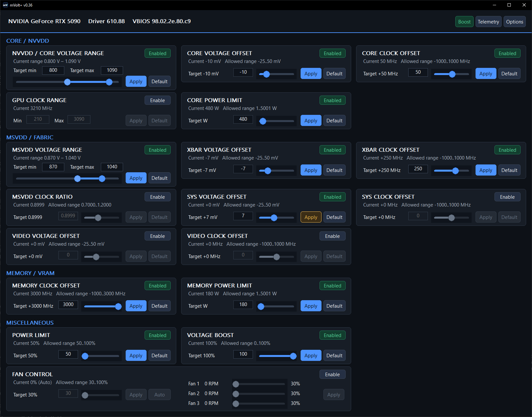Click the mVolt+ app icon in title bar

point(5,5)
